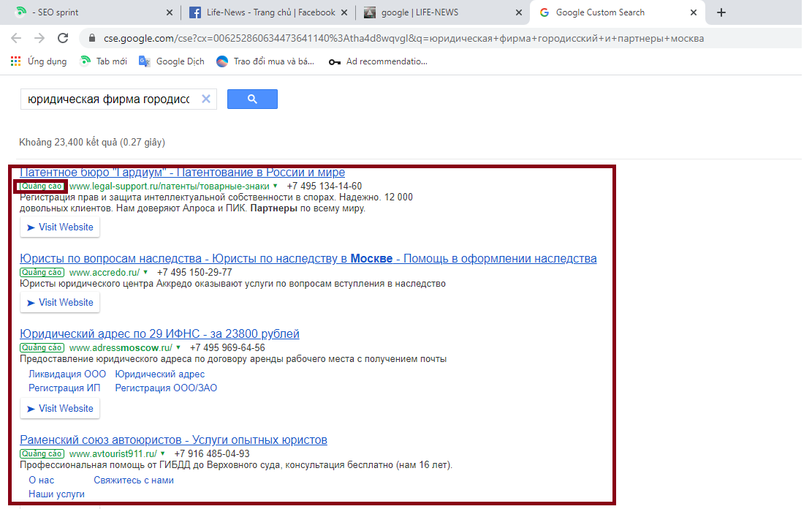Image resolution: width=812 pixels, height=509 pixels.
Task: Click the address bar URL
Action: pos(403,38)
